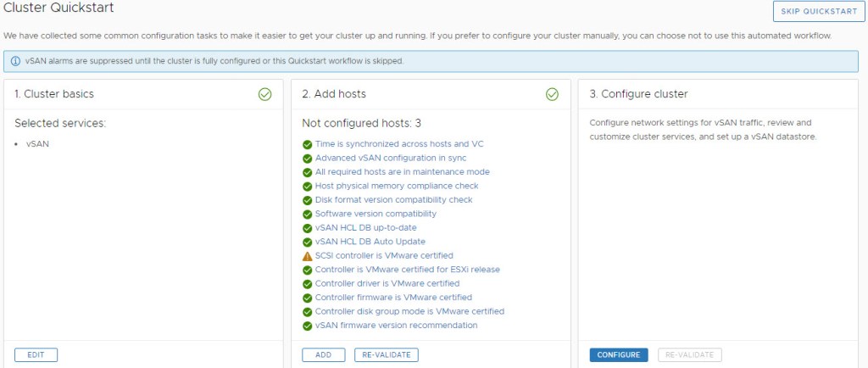The height and width of the screenshot is (368, 868).
Task: Click green check beside vSAN firmware version recommendation
Action: pos(307,326)
